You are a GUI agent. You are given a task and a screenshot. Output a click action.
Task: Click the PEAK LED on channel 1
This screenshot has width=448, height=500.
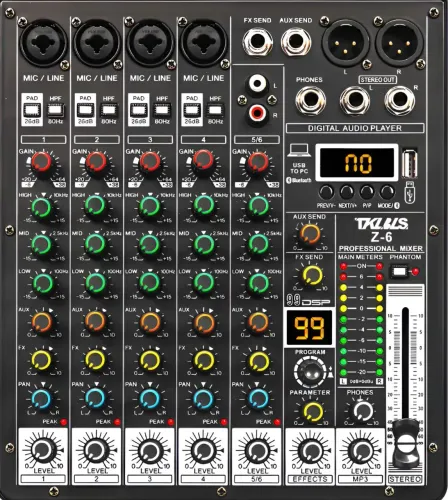[64, 422]
